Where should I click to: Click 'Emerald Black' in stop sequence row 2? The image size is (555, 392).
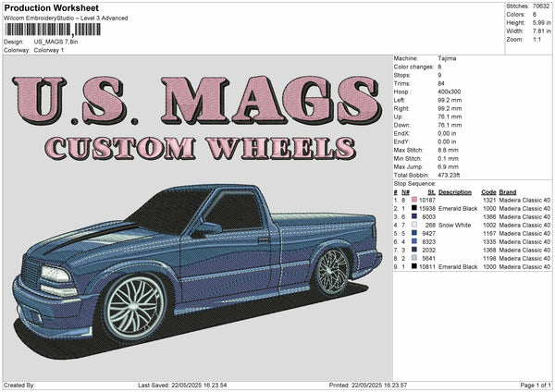[x=458, y=208]
